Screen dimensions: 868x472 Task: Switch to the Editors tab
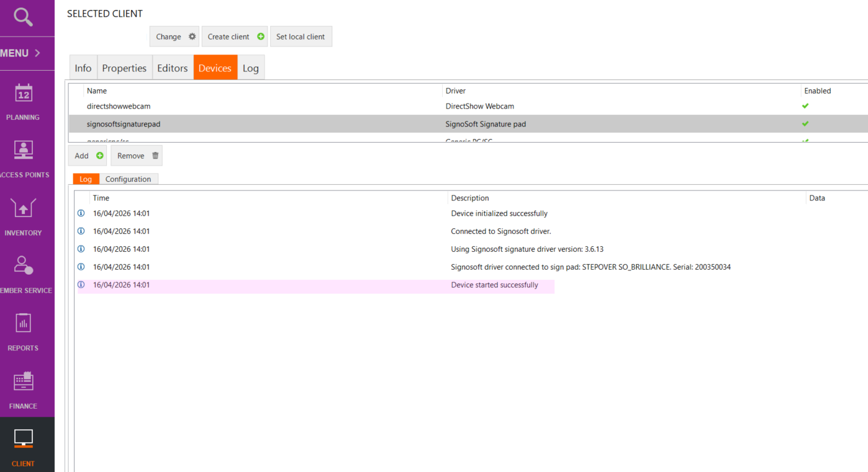pyautogui.click(x=172, y=68)
